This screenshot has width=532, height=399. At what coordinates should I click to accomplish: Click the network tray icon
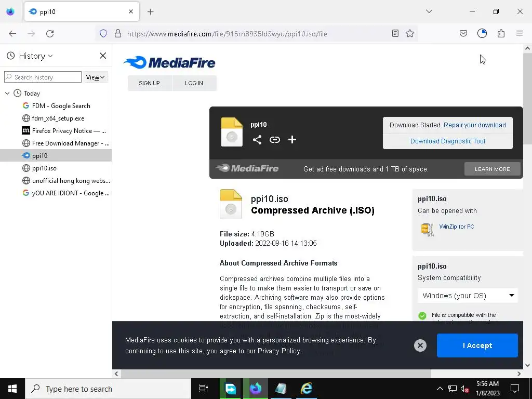(453, 389)
